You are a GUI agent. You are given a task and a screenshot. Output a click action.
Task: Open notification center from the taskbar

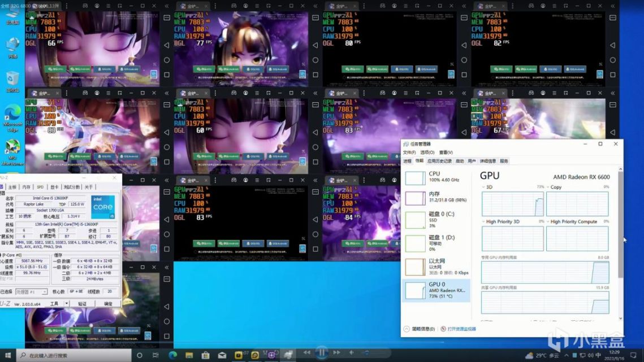click(633, 355)
